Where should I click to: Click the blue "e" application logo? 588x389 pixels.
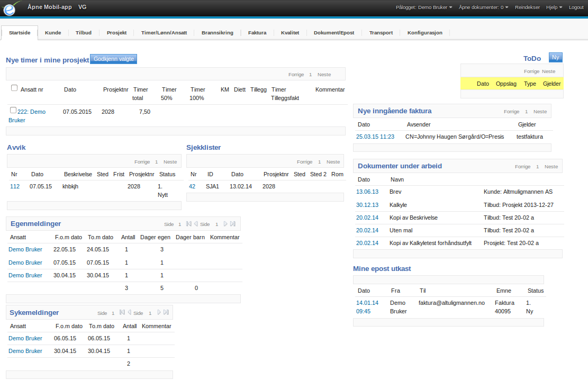pos(10,8)
